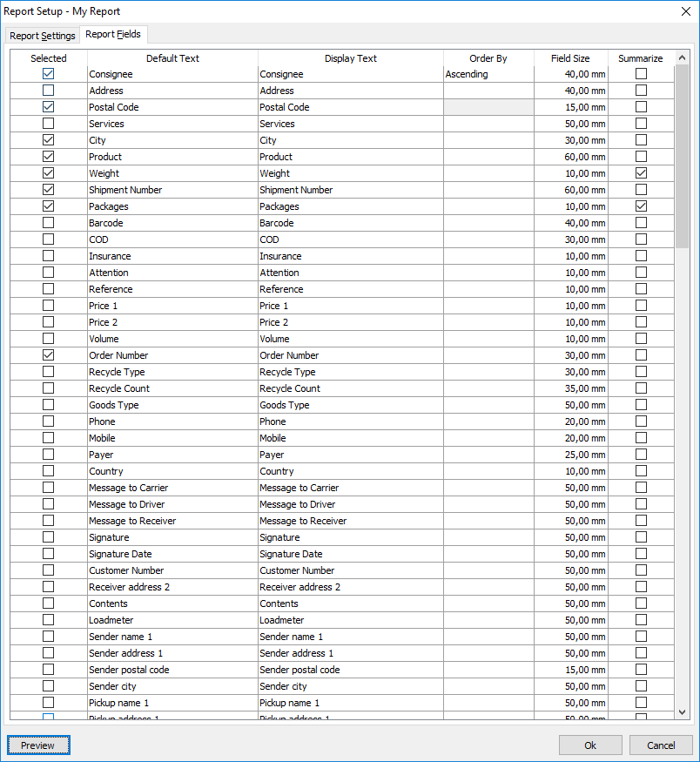700x762 pixels.
Task: Turn on Summarize for the Loadmeter row
Action: tap(641, 620)
